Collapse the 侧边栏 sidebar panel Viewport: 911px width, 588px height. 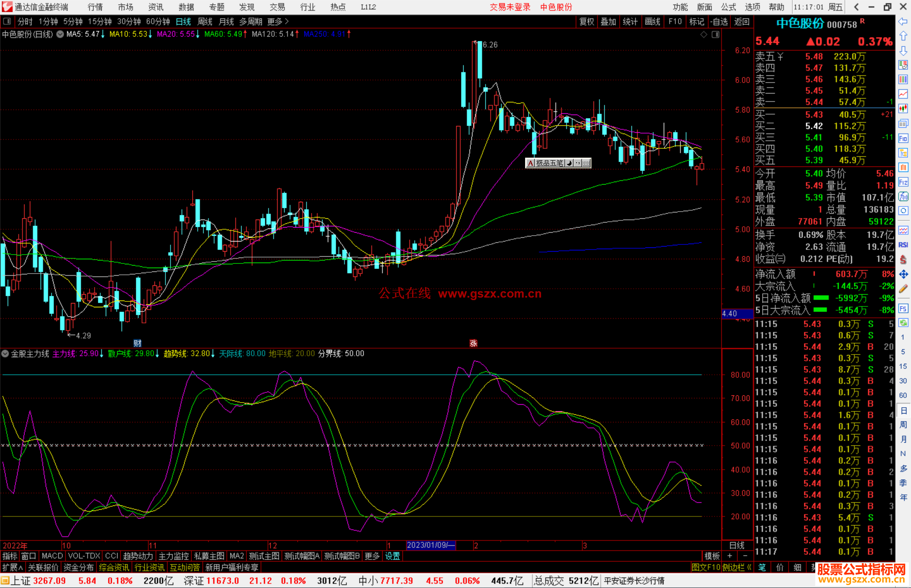737,567
